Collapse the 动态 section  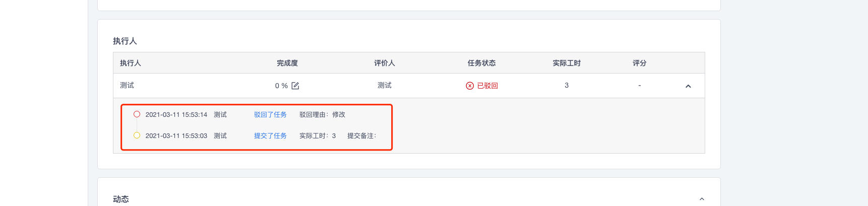[702, 199]
